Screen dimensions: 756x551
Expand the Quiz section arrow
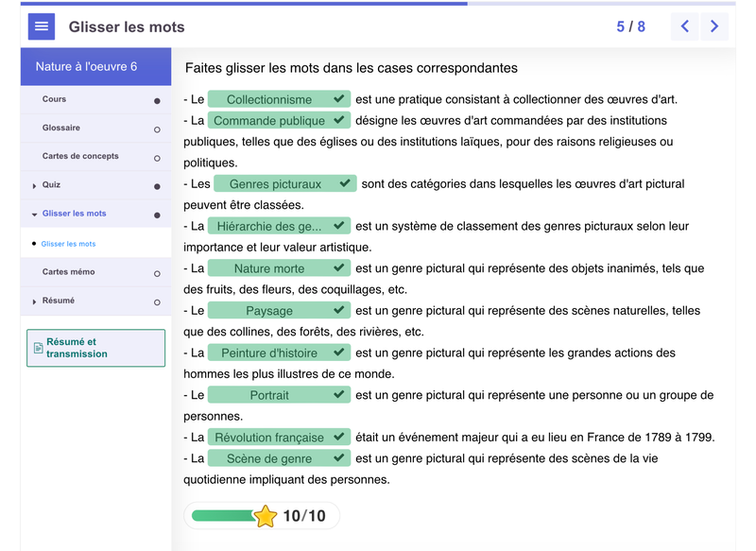coord(35,186)
